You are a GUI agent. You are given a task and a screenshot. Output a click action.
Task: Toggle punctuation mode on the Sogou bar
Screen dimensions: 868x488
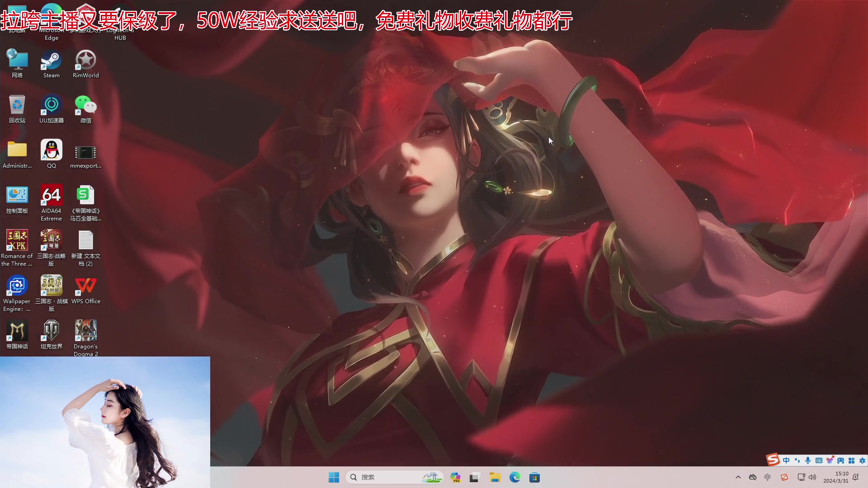797,460
